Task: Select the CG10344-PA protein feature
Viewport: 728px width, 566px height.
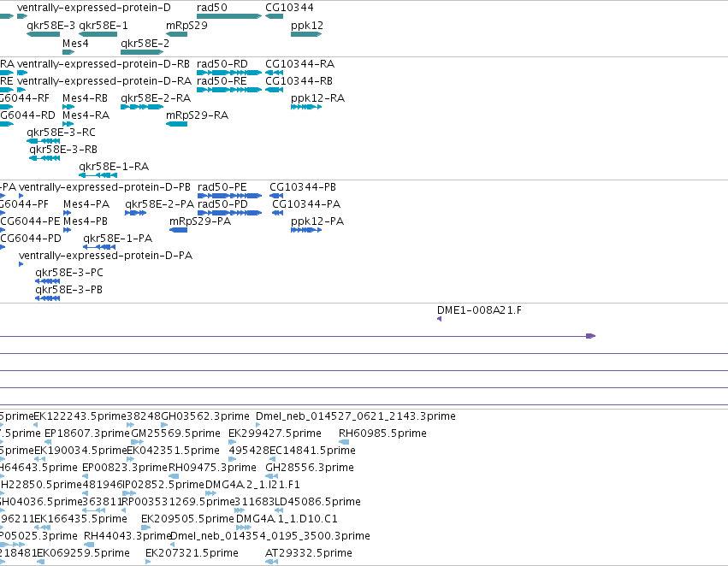Action: [278, 213]
